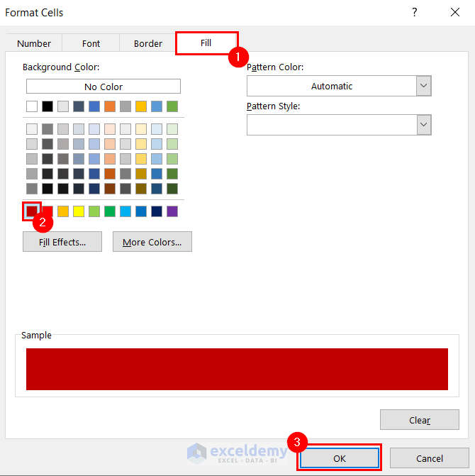The image size is (475, 476).
Task: Open the Pattern Style dropdown arrow
Action: [424, 125]
